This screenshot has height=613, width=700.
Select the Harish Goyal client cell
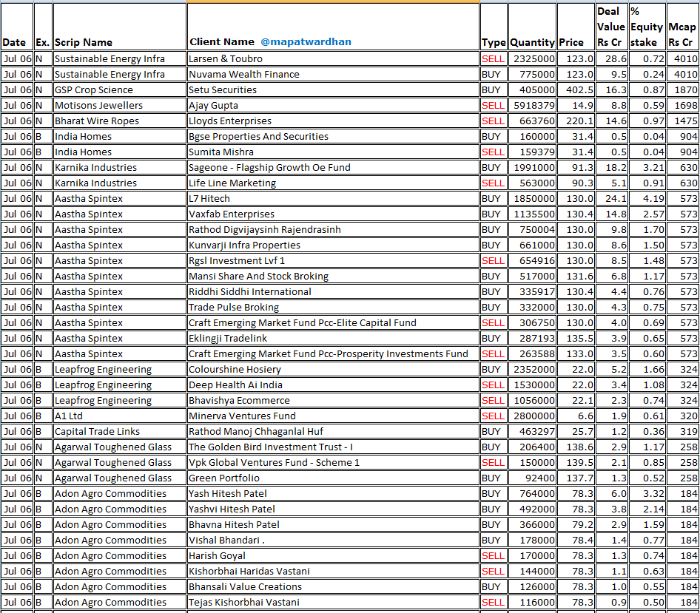[x=334, y=556]
